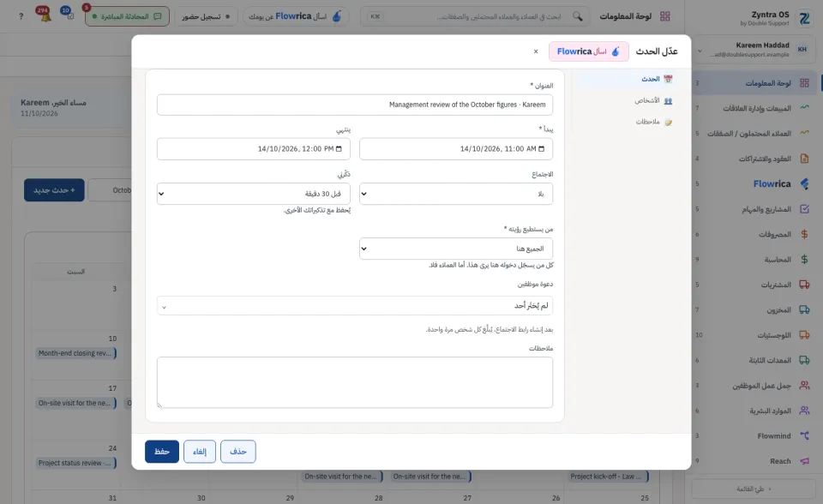Open Contracts and Subscriptions document icon
Screen dimensions: 823x504
point(804,158)
